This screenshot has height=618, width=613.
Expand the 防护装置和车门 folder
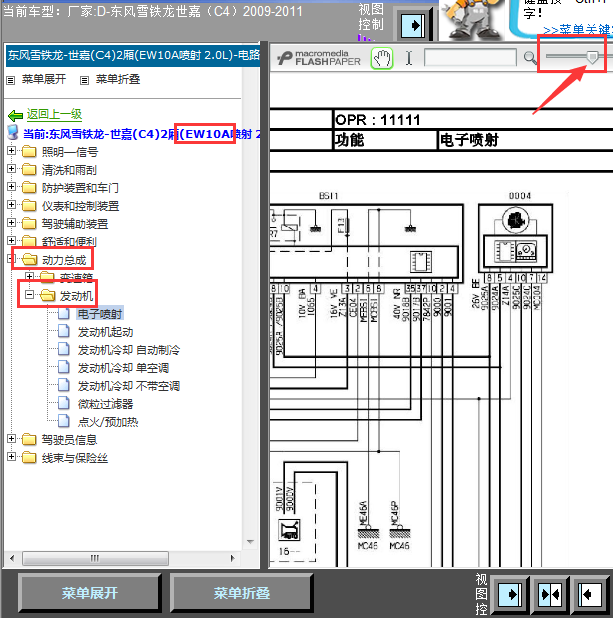(11, 186)
